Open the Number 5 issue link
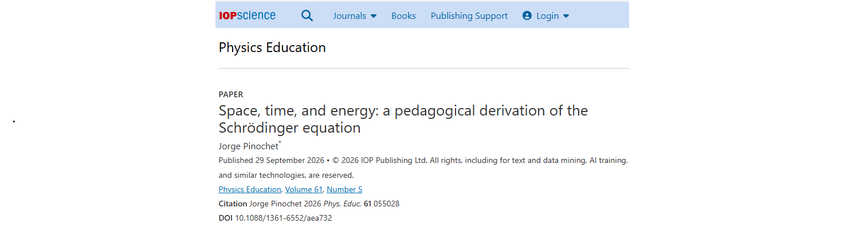The height and width of the screenshot is (243, 868). click(344, 189)
